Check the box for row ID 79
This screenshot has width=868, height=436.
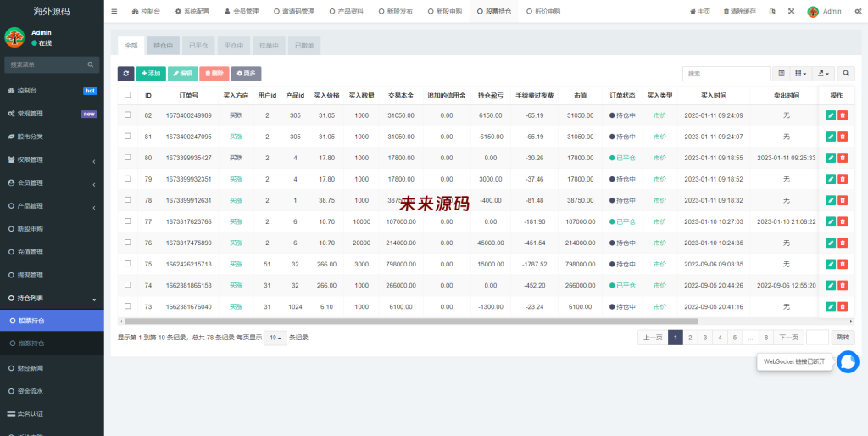tap(128, 178)
